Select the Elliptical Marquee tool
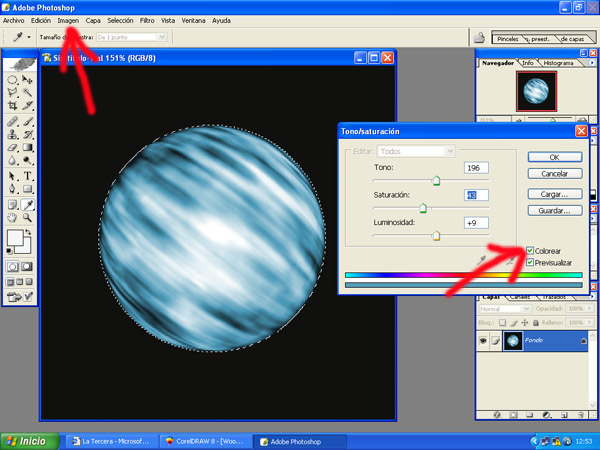Image resolution: width=600 pixels, height=450 pixels. 12,80
